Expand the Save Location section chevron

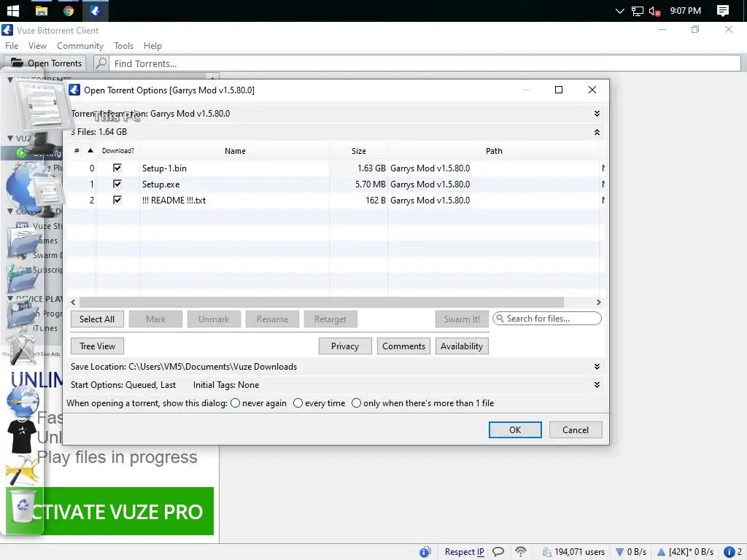pyautogui.click(x=597, y=366)
